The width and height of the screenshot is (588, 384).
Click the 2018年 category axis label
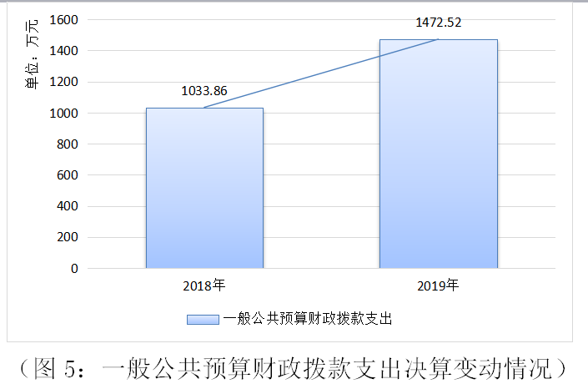click(204, 285)
